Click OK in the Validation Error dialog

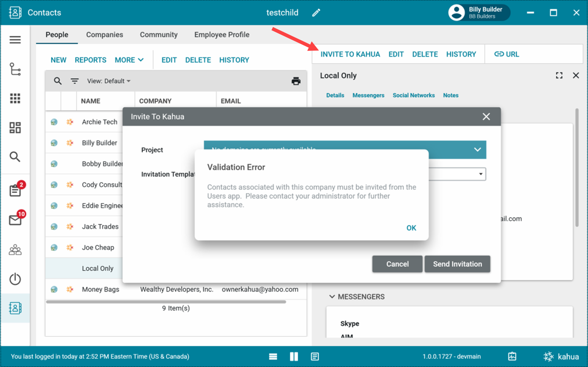coord(411,228)
